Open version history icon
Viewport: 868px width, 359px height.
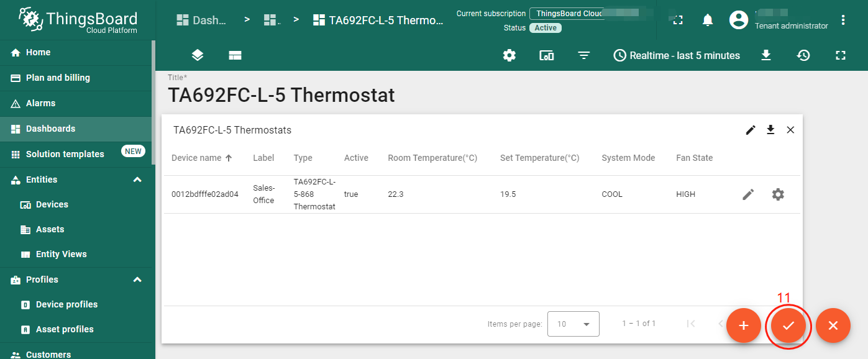[x=803, y=55]
